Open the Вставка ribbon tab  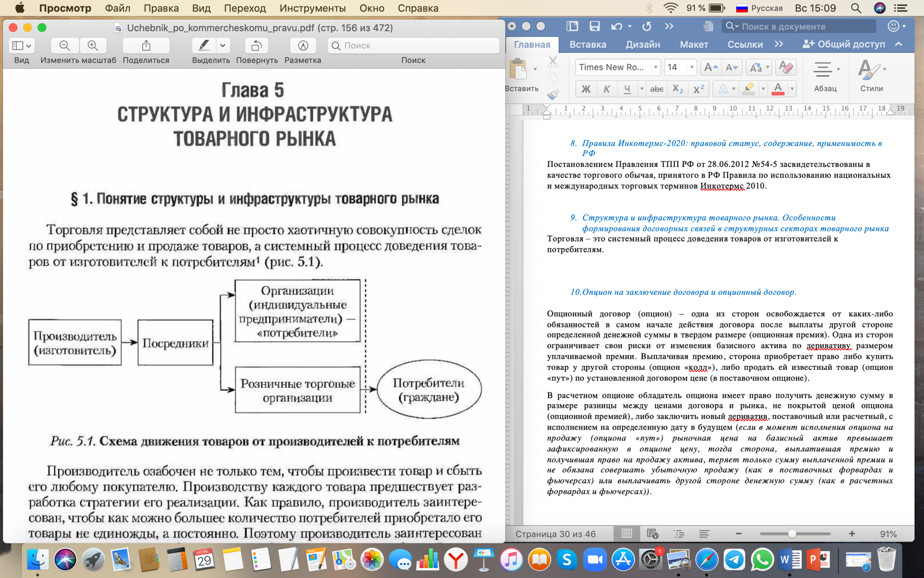tap(588, 45)
